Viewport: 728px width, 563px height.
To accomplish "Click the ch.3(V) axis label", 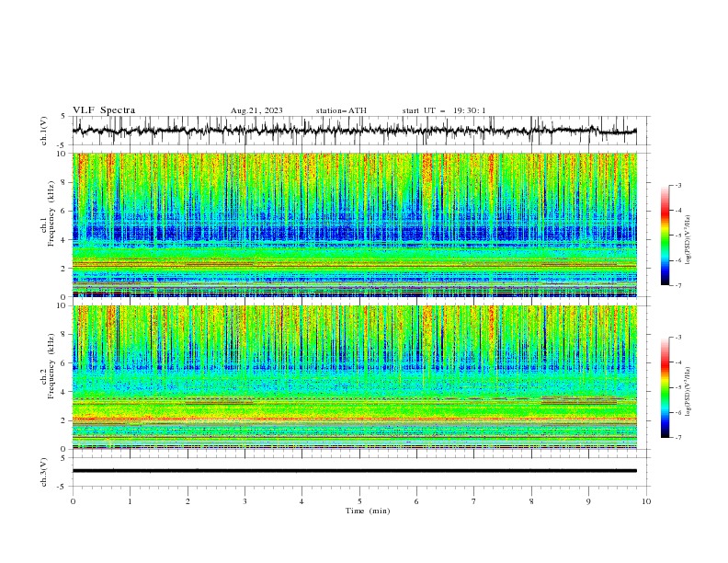I will (x=44, y=472).
